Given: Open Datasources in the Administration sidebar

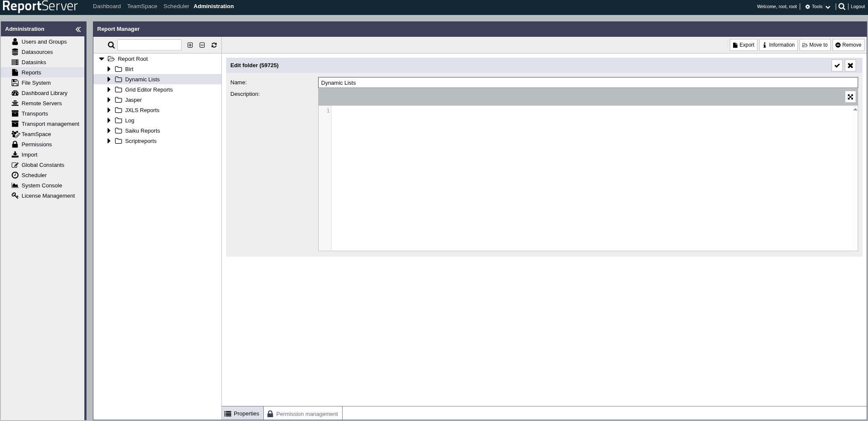Looking at the screenshot, I should tap(37, 52).
